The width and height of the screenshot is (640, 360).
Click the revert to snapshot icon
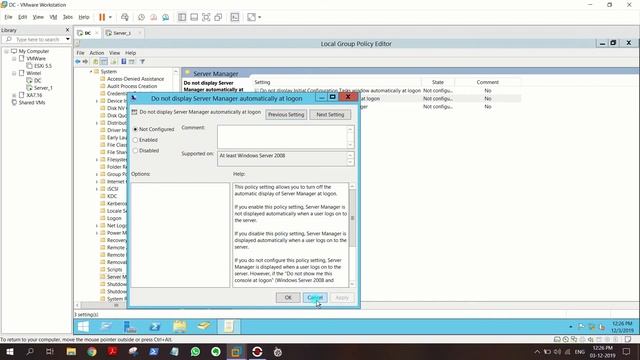click(153, 17)
